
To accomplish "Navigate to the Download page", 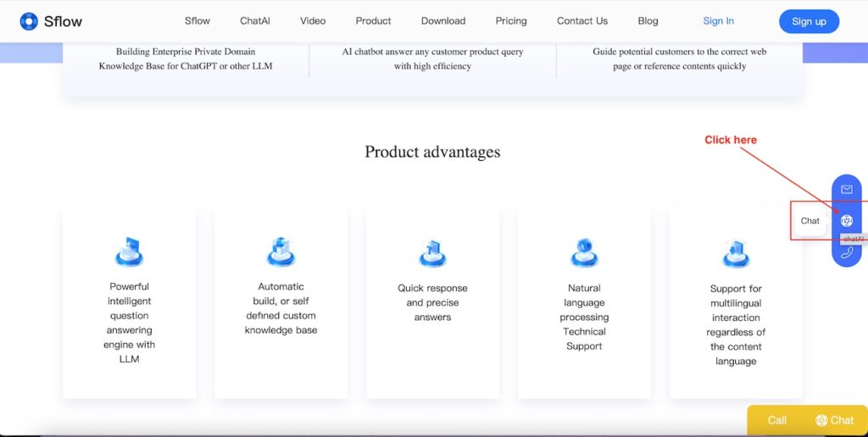I will (442, 21).
